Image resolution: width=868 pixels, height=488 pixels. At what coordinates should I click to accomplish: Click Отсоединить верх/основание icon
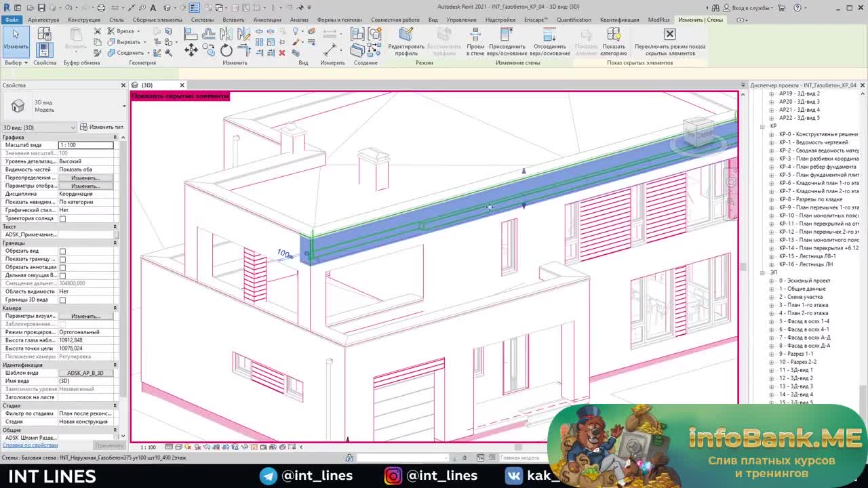(549, 35)
